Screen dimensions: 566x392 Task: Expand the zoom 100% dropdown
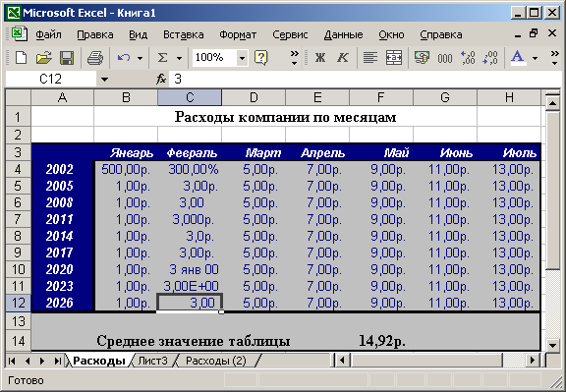[x=242, y=58]
